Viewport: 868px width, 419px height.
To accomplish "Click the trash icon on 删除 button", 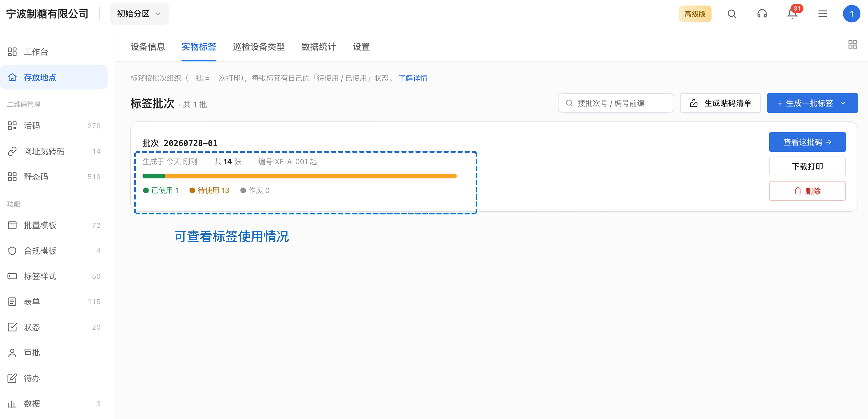I will tap(798, 191).
